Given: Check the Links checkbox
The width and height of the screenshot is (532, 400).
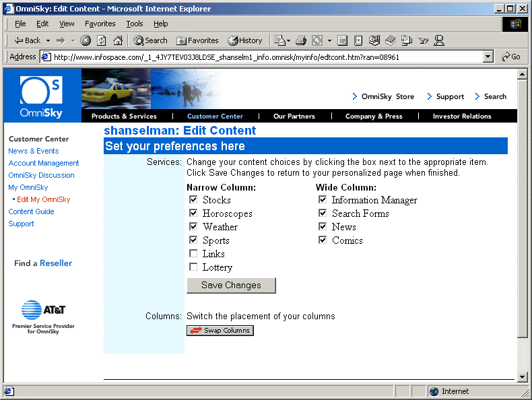Looking at the screenshot, I should point(193,253).
